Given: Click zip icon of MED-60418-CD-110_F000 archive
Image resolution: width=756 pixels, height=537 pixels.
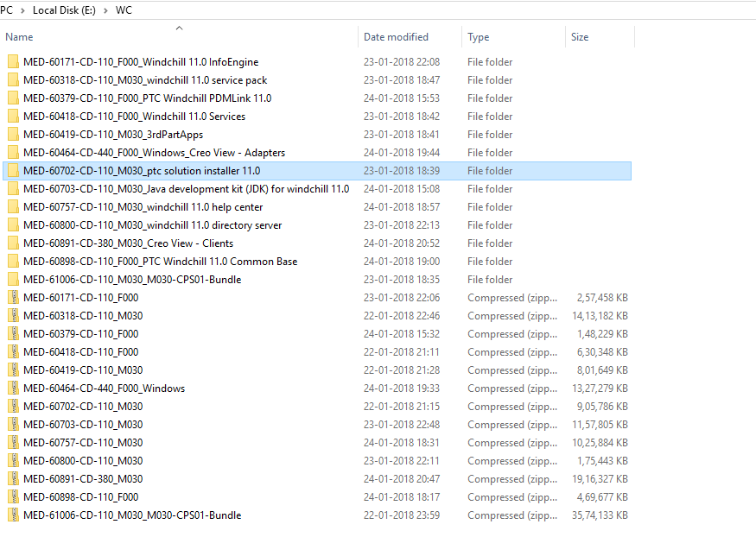Looking at the screenshot, I should (14, 352).
